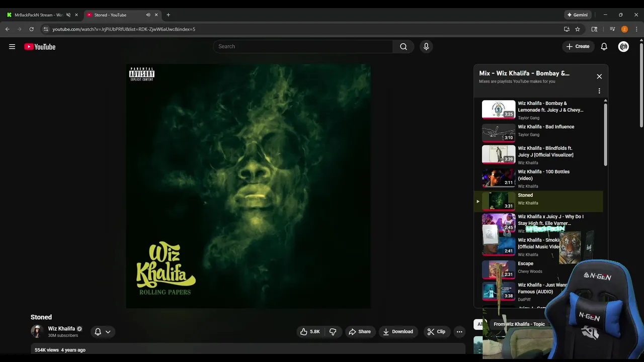The width and height of the screenshot is (644, 362).
Task: Dislike the Stoned video
Action: click(x=333, y=332)
